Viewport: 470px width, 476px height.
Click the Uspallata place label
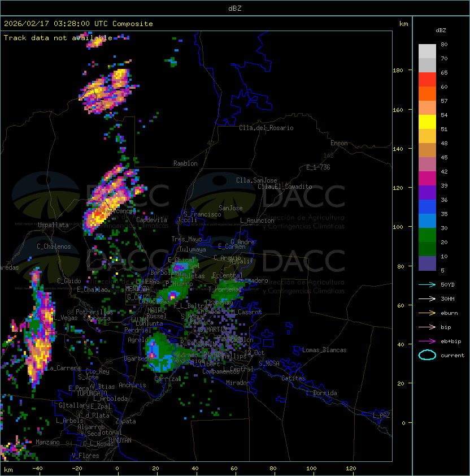click(x=53, y=225)
